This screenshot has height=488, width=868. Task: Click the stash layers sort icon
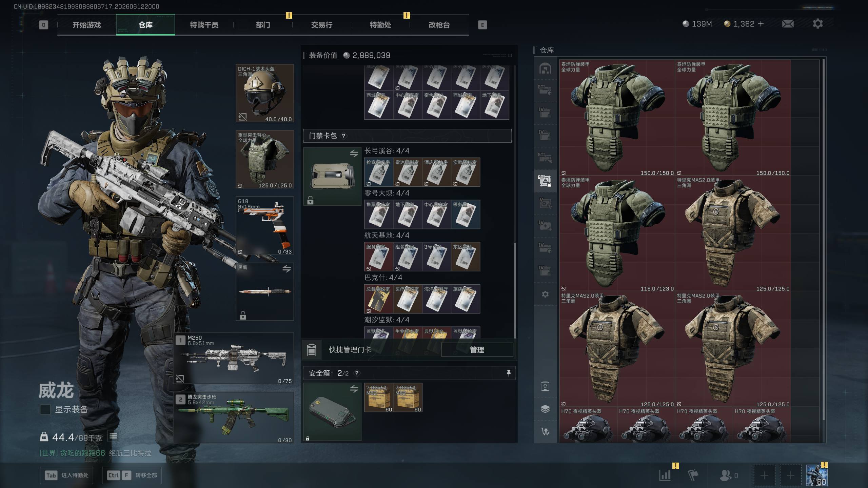pos(545,409)
